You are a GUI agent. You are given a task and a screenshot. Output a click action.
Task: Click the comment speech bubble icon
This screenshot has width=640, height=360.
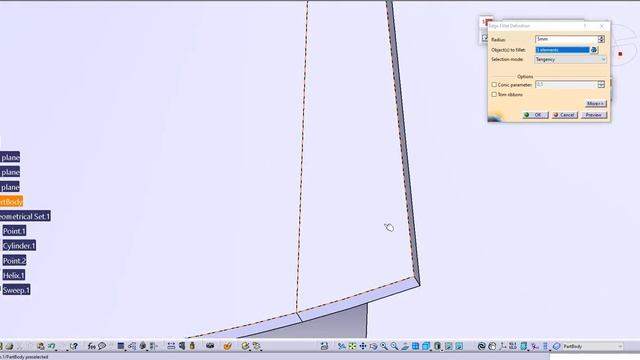tap(102, 346)
